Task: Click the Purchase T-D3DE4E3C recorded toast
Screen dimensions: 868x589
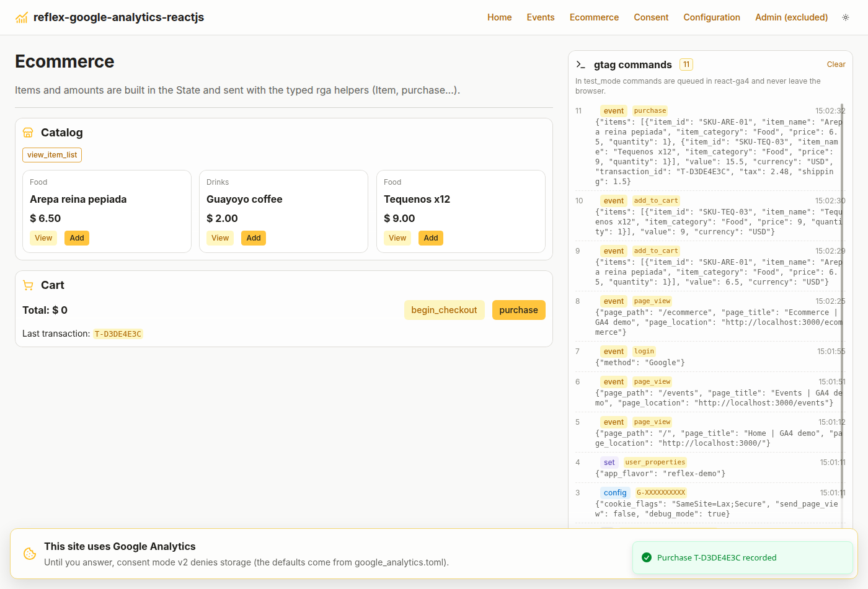Action: (x=743, y=557)
